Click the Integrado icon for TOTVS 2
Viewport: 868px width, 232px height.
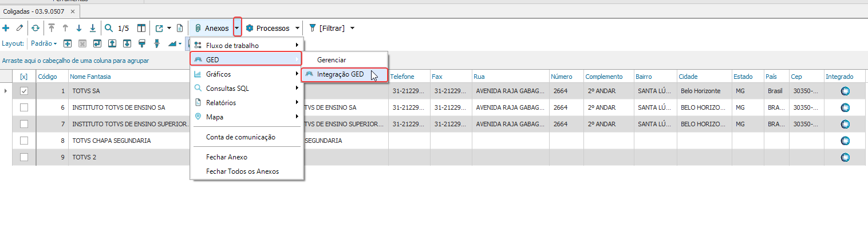845,157
